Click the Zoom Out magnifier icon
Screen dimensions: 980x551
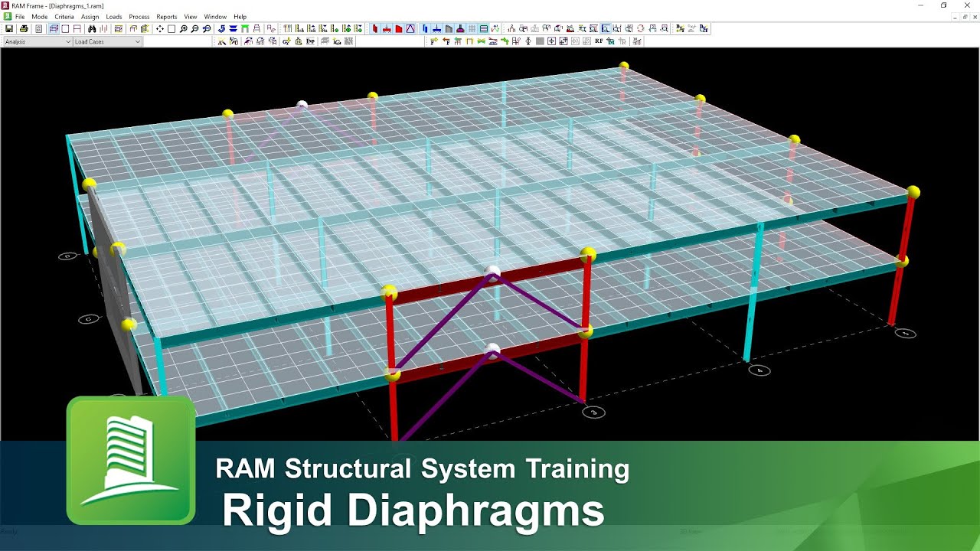[195, 29]
